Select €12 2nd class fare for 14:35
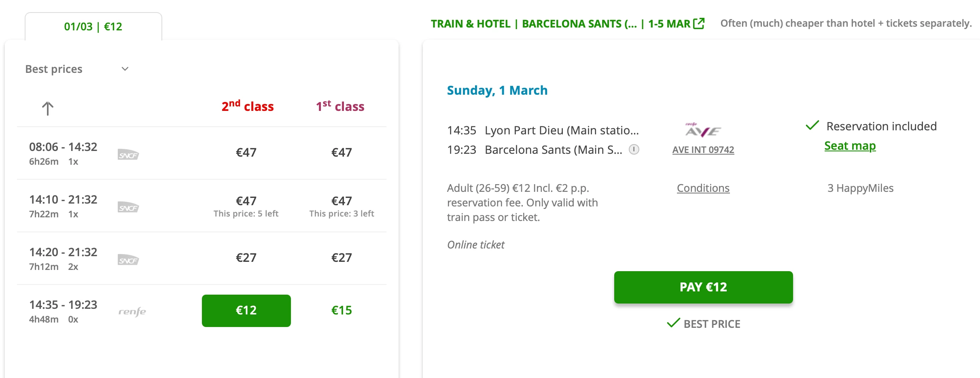980x378 pixels. (x=246, y=310)
